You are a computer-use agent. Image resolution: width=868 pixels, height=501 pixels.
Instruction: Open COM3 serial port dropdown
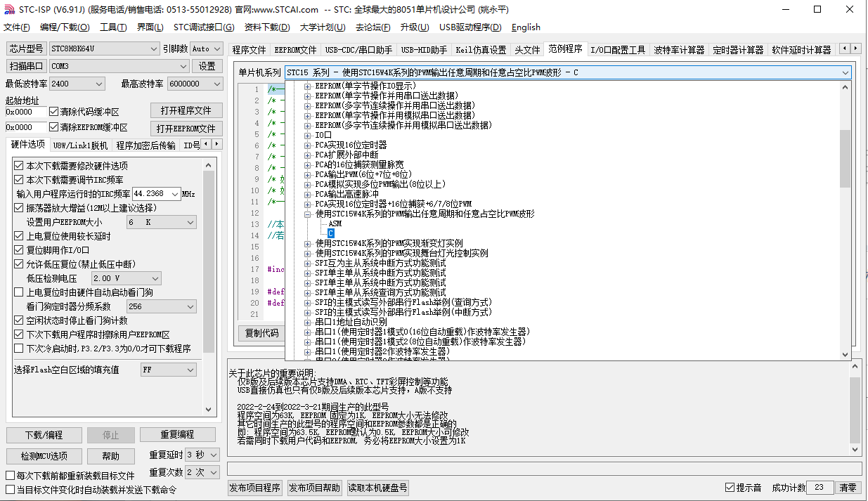119,66
